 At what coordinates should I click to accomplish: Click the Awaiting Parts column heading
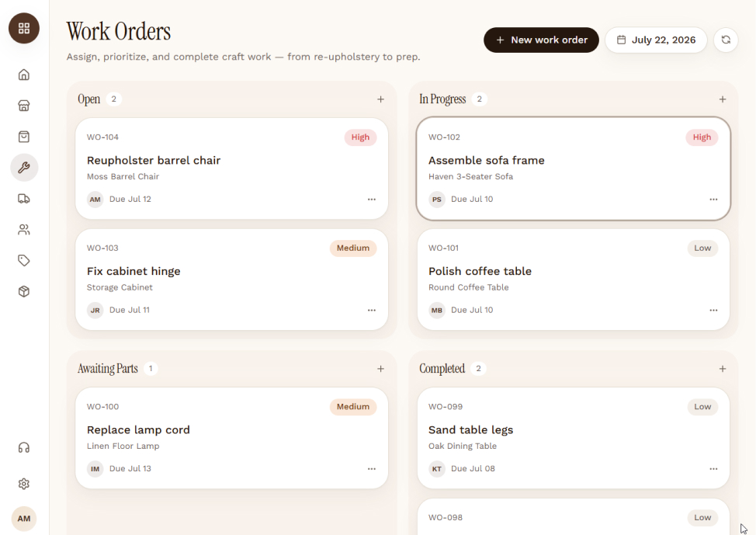pyautogui.click(x=108, y=369)
